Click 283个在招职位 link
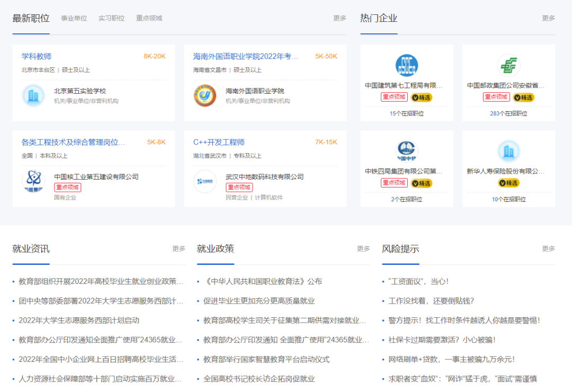 pos(508,113)
